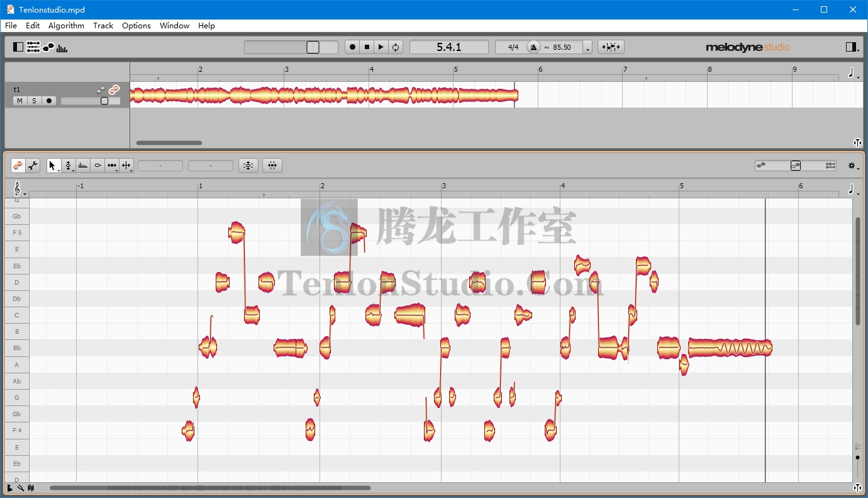Start recording with the transport record button
The width and height of the screenshot is (868, 498).
(x=352, y=47)
